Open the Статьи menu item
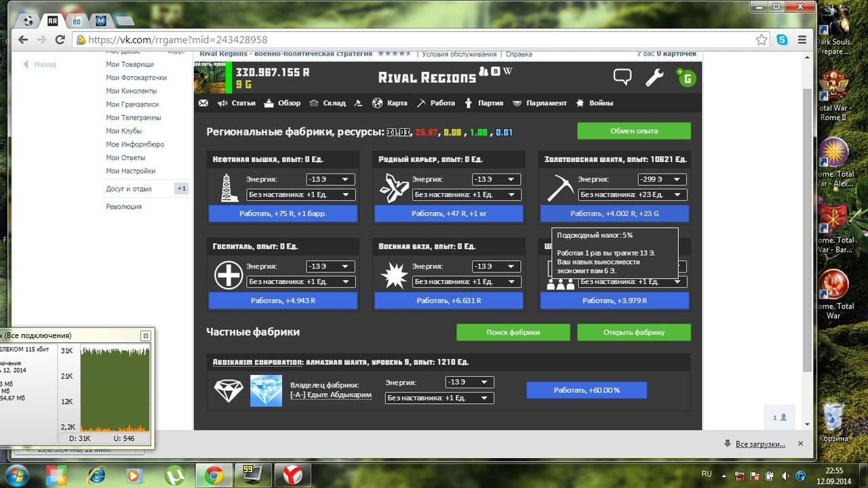This screenshot has width=868, height=488. coord(237,103)
